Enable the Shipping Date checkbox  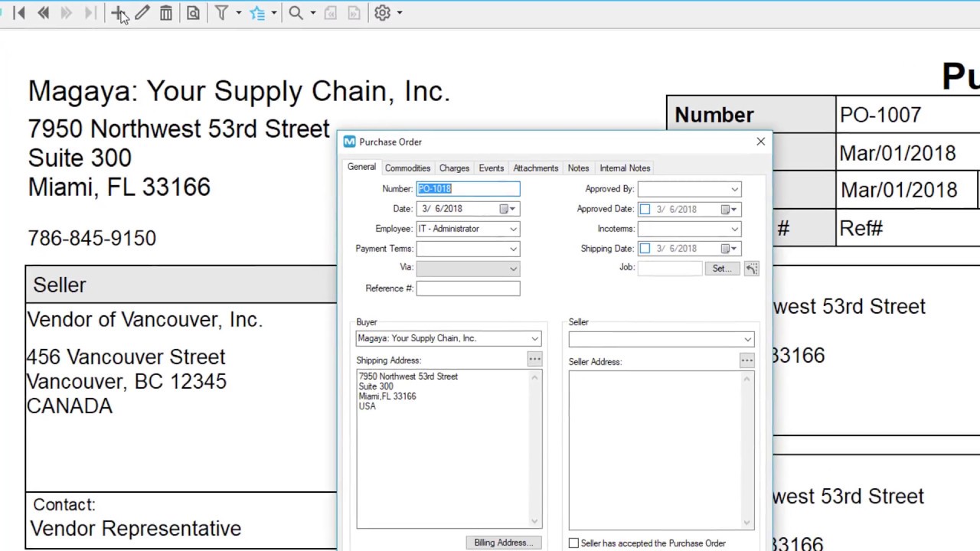(645, 249)
